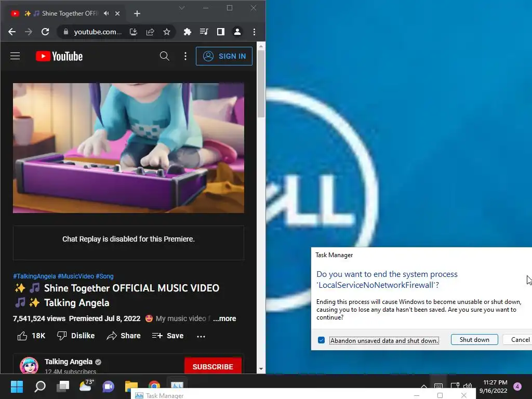This screenshot has width=532, height=399.
Task: Open Chrome extensions puzzle icon
Action: [x=187, y=32]
